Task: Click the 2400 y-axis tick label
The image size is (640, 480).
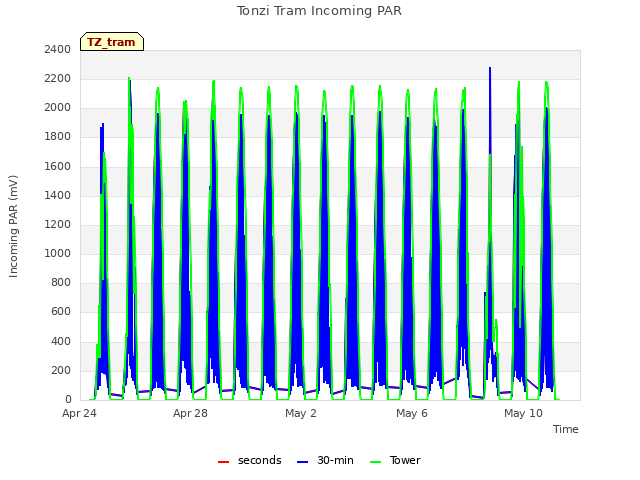Action: click(x=58, y=49)
